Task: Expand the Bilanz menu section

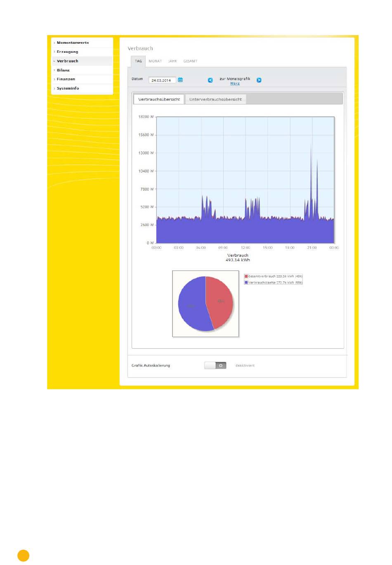Action: 63,70
